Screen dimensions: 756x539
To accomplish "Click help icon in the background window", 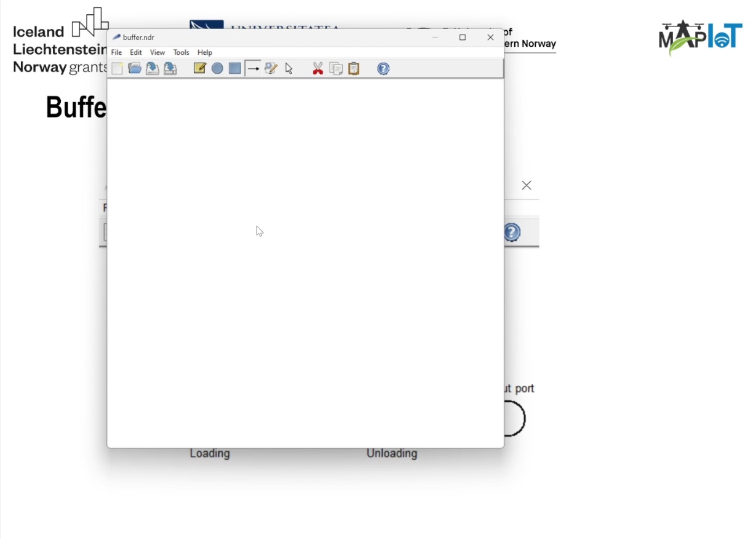I will [512, 233].
